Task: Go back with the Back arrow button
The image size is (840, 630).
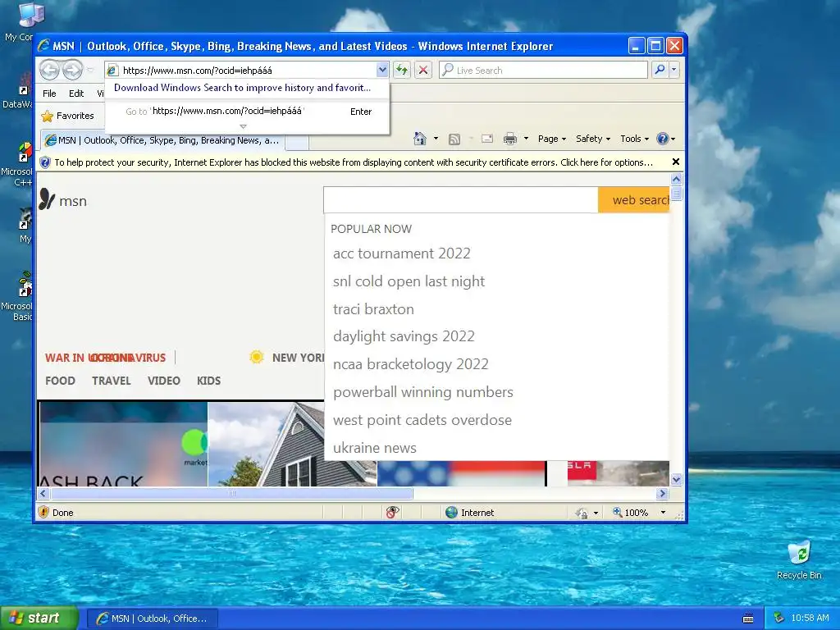Action: pyautogui.click(x=50, y=70)
